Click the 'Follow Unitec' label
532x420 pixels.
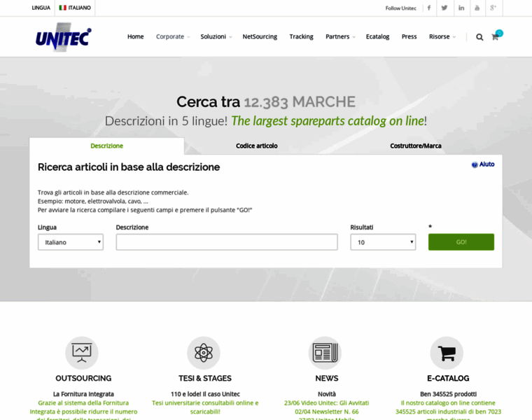[400, 8]
